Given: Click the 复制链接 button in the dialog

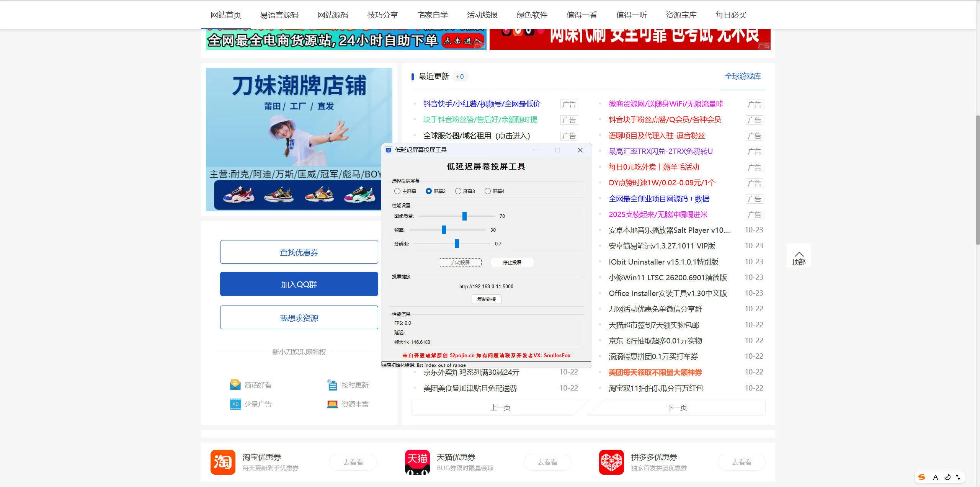Looking at the screenshot, I should 487,299.
